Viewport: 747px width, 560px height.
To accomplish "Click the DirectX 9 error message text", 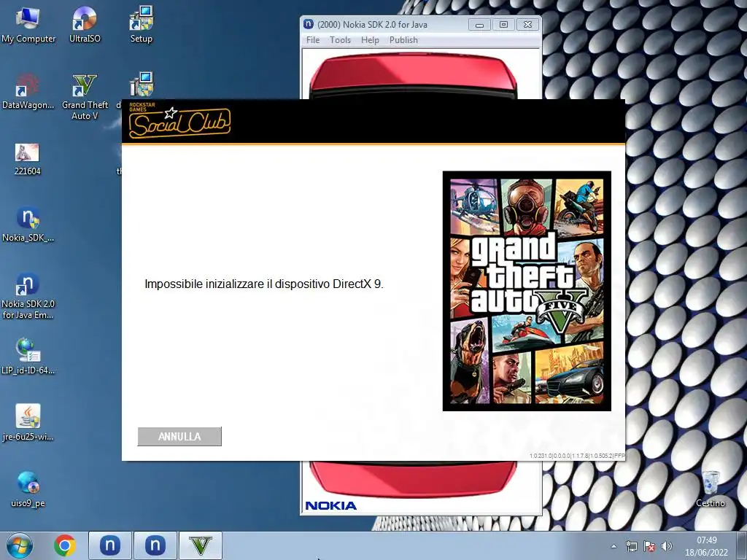I will pyautogui.click(x=264, y=284).
